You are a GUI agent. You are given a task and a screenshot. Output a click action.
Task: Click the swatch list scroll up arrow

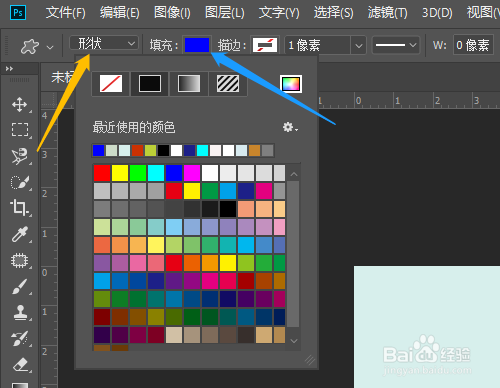294,174
